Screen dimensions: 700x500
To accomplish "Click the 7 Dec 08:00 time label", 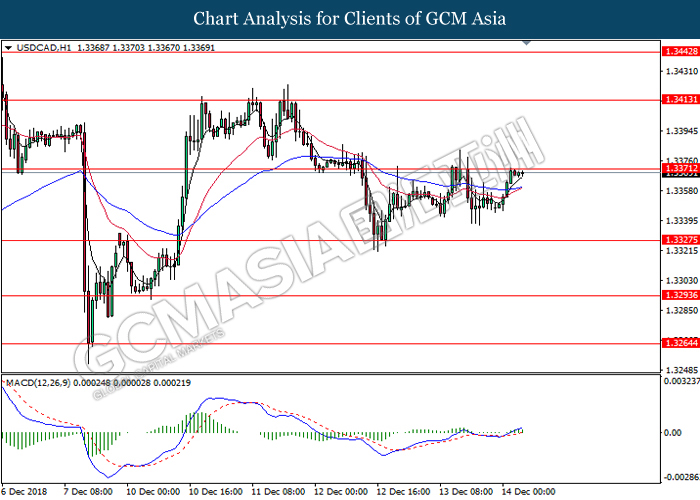I will pyautogui.click(x=88, y=492).
